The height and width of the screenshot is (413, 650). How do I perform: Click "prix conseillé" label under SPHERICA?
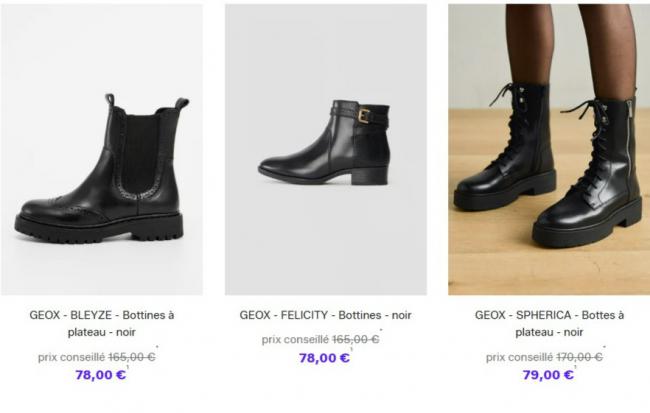518,356
